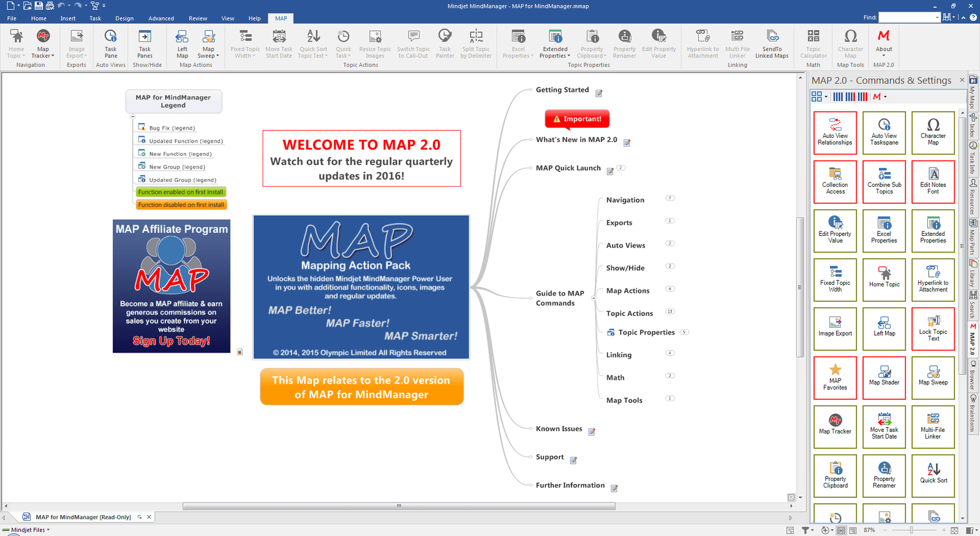Open Task Panes in the ribbon
The width and height of the screenshot is (980, 536).
pyautogui.click(x=145, y=44)
